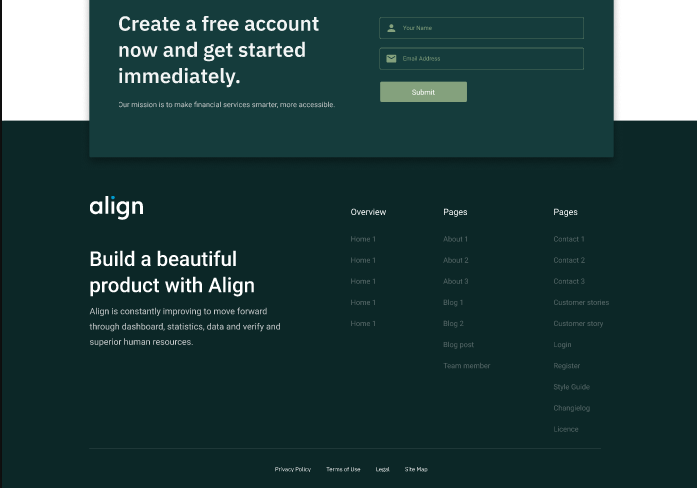
Task: Open the About 3 footer link
Action: pyautogui.click(x=456, y=281)
